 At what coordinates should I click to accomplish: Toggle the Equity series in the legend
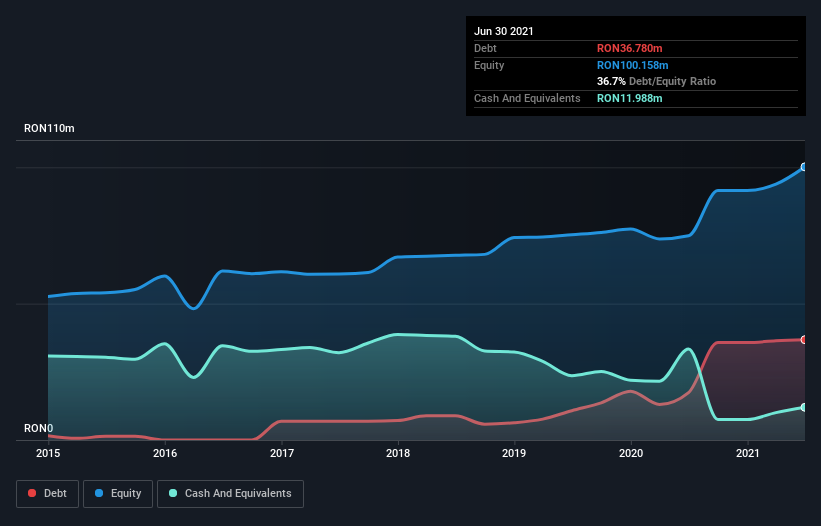[118, 494]
